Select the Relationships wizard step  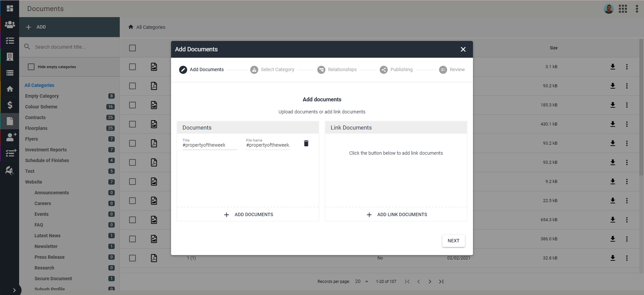coord(337,69)
